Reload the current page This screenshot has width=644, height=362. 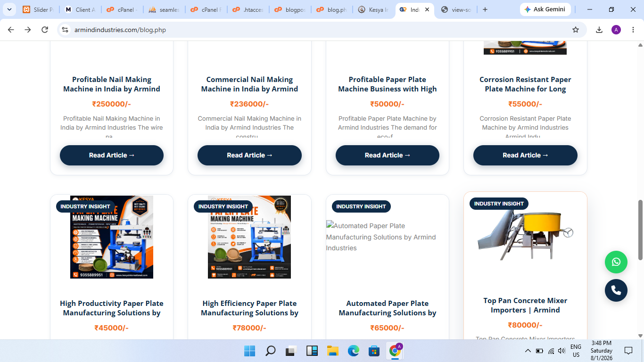[x=45, y=30]
